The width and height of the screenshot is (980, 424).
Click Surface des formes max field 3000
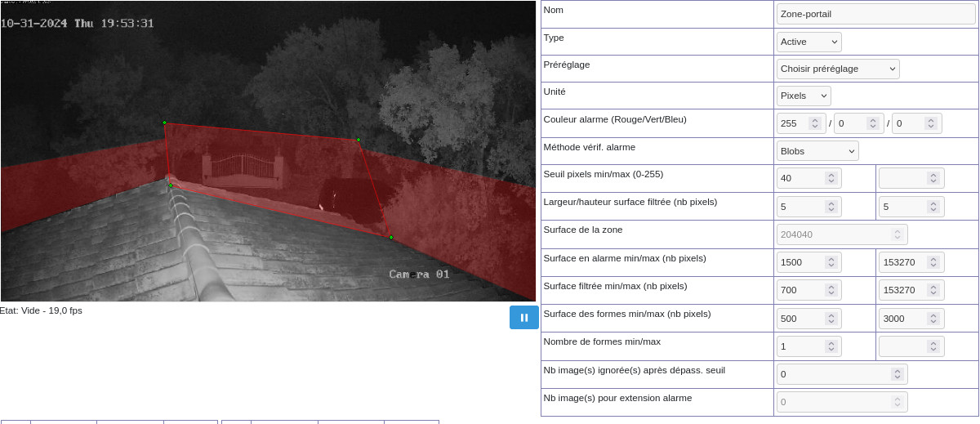point(912,318)
